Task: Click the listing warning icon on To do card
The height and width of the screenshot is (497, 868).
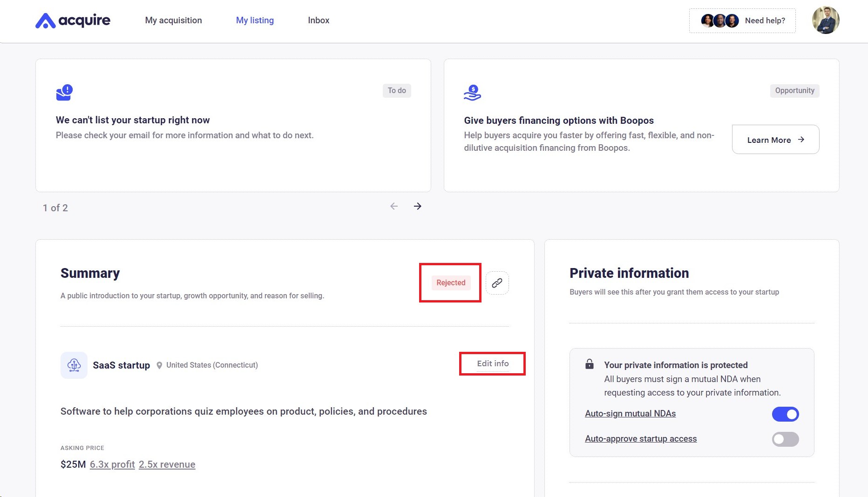Action: (64, 92)
